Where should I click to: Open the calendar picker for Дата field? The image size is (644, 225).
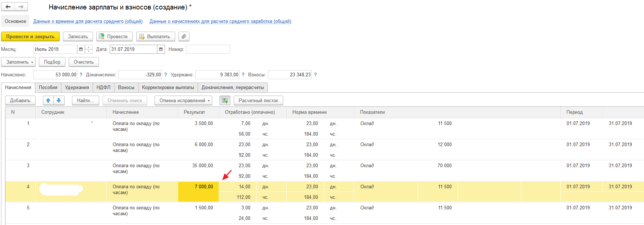point(161,49)
